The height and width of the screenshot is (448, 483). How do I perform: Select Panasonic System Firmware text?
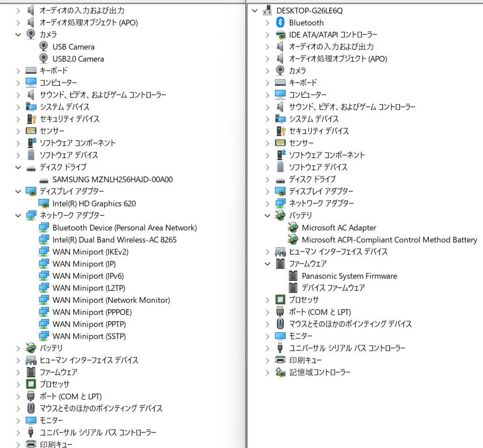(349, 276)
